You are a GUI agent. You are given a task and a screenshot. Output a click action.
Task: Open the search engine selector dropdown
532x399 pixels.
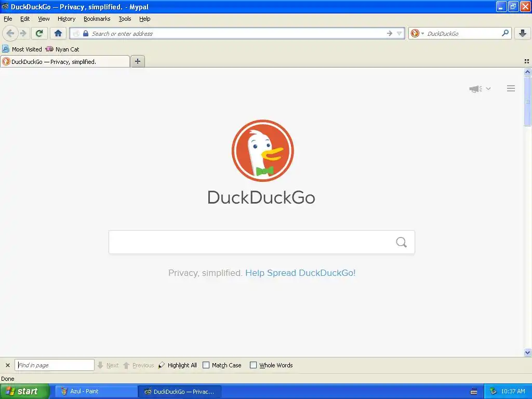point(417,33)
